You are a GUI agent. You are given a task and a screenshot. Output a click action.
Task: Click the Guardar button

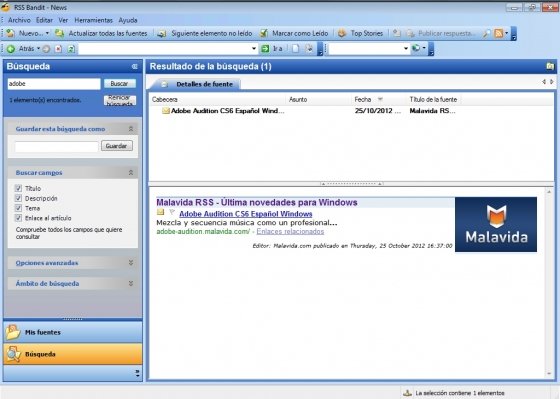(x=116, y=146)
